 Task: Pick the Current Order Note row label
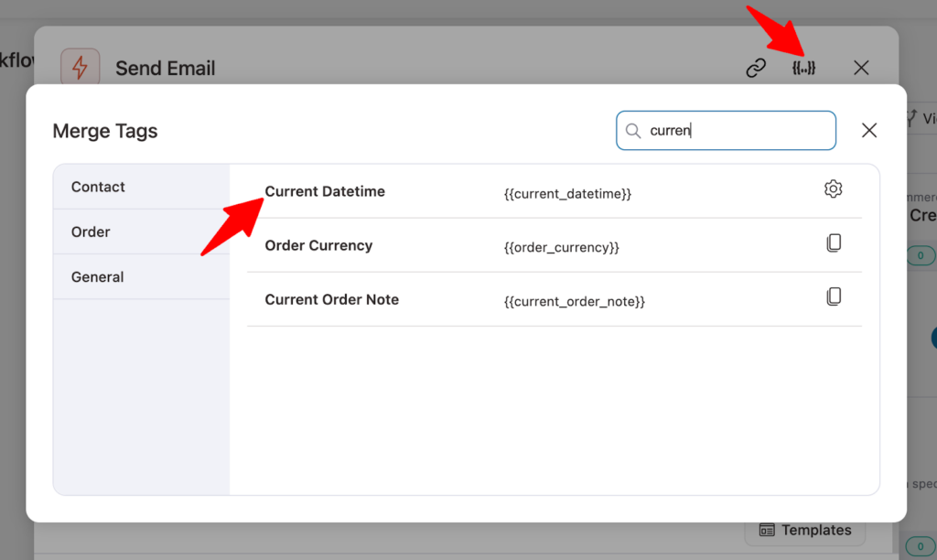point(331,299)
